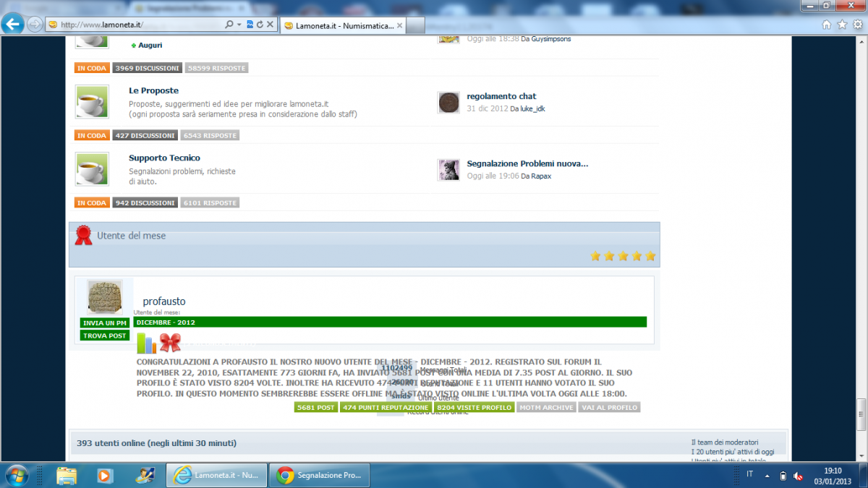Image resolution: width=868 pixels, height=488 pixels.
Task: Open the address bar dropdown arrow
Action: click(x=239, y=24)
